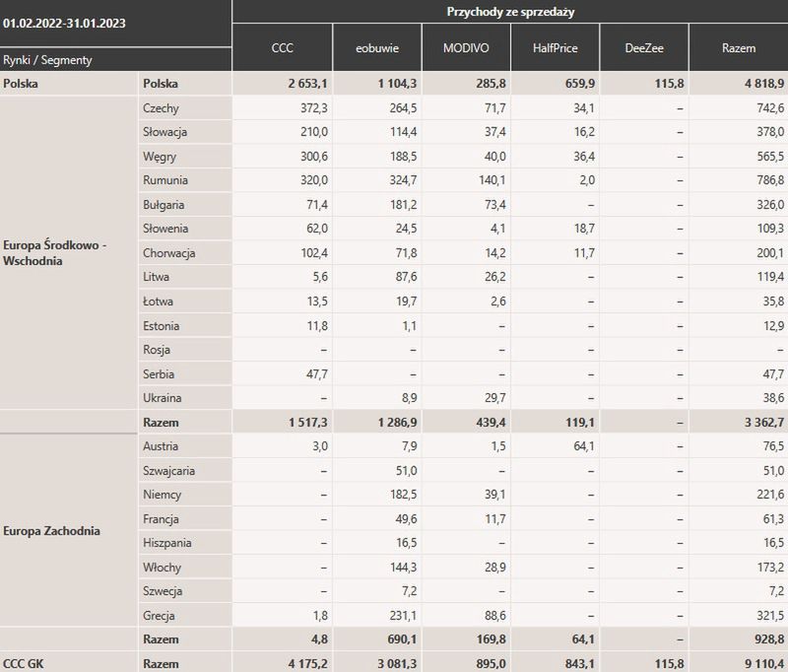788x672 pixels.
Task: Click the Europa Środkowo - Wschodnia region label
Action: tap(54, 253)
